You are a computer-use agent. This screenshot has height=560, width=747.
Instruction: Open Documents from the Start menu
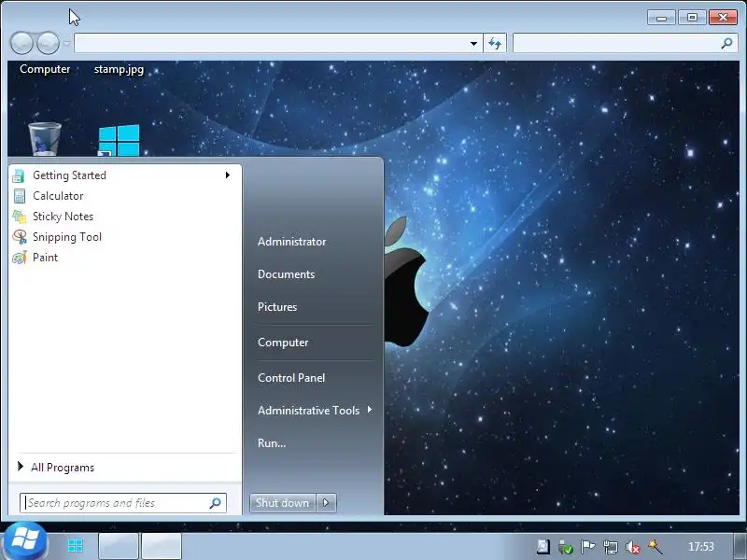click(x=286, y=274)
